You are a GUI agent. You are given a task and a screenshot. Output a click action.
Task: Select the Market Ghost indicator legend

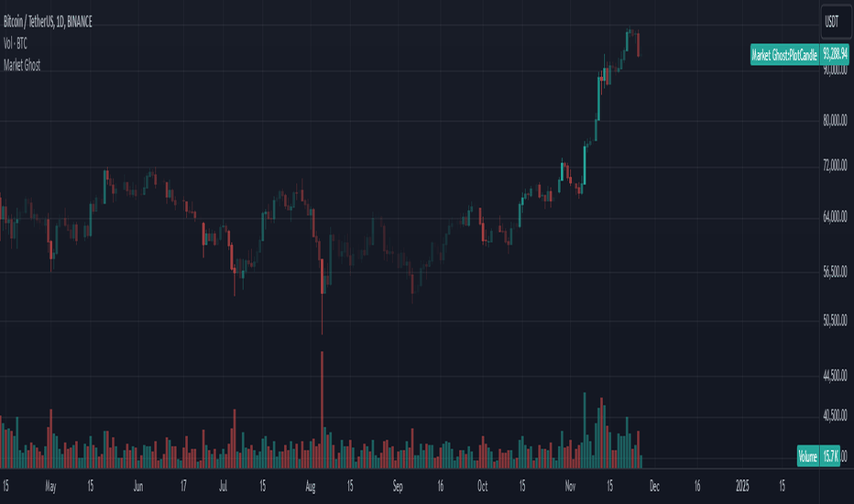(x=22, y=65)
